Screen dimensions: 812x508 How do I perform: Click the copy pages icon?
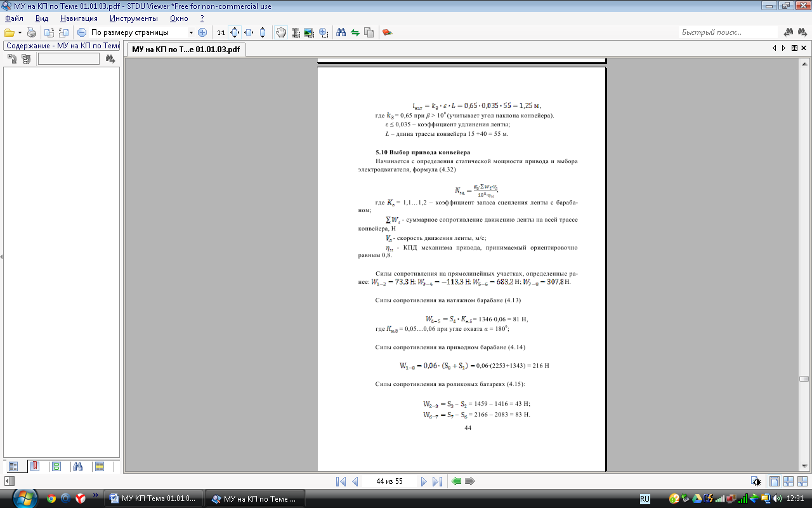[369, 32]
